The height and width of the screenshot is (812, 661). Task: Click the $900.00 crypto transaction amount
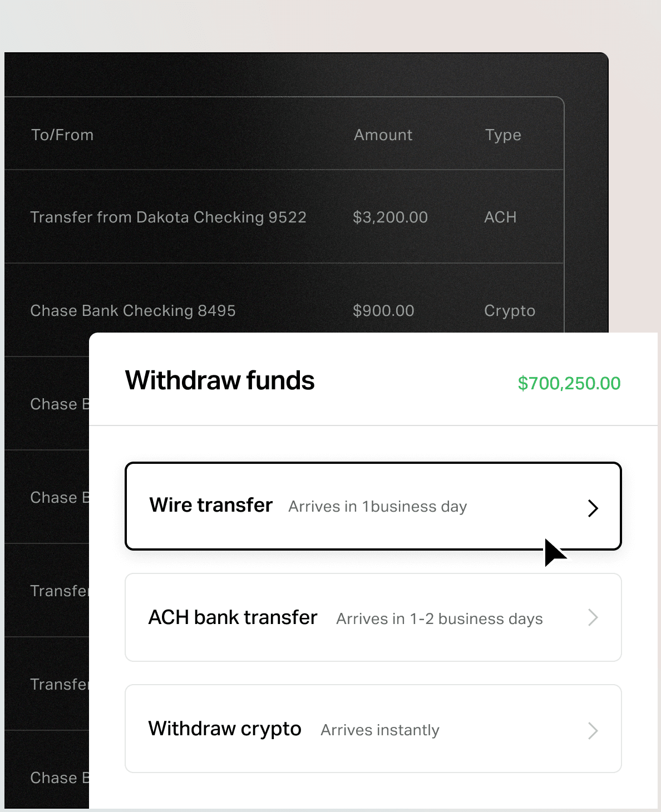click(x=383, y=310)
